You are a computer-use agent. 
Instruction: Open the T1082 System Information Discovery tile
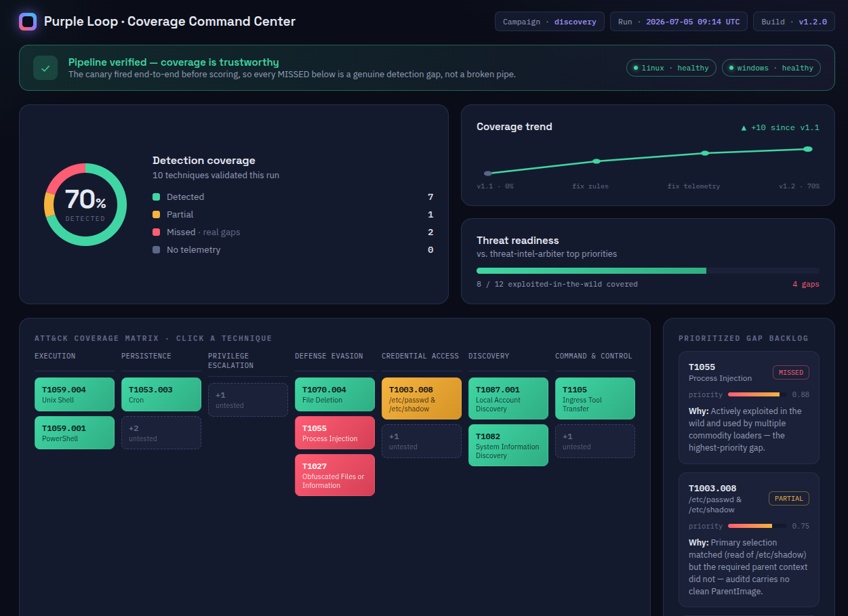point(508,445)
